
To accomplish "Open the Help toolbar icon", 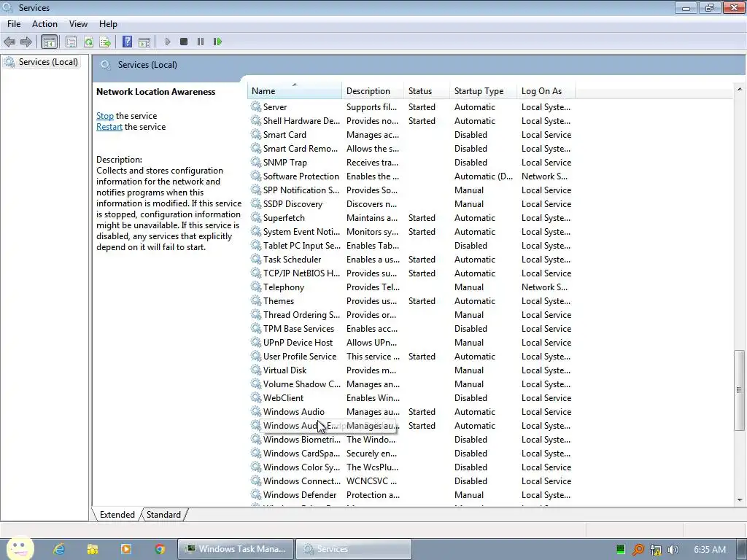I will (x=127, y=42).
